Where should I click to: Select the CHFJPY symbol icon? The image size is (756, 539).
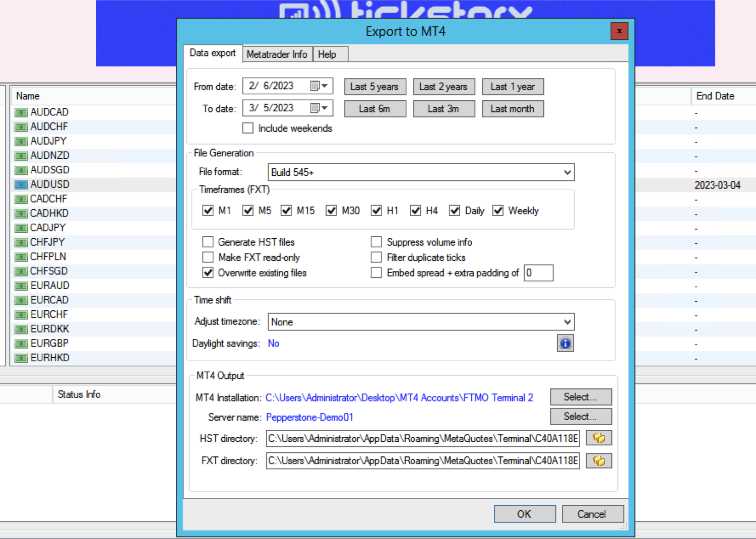point(21,242)
